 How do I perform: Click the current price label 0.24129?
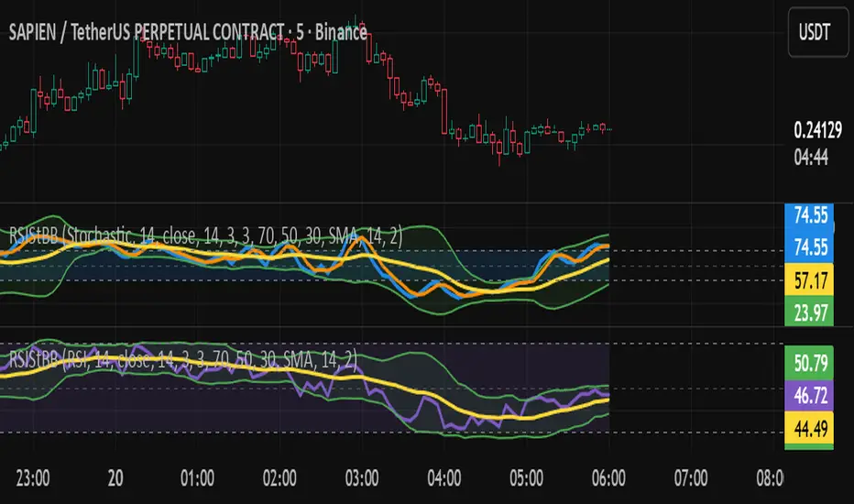click(x=814, y=131)
